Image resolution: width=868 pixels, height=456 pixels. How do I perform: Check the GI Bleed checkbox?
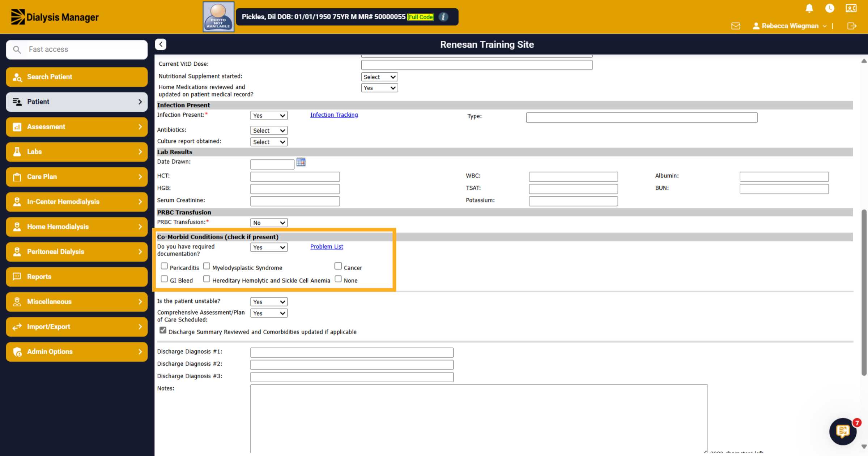[x=164, y=279]
